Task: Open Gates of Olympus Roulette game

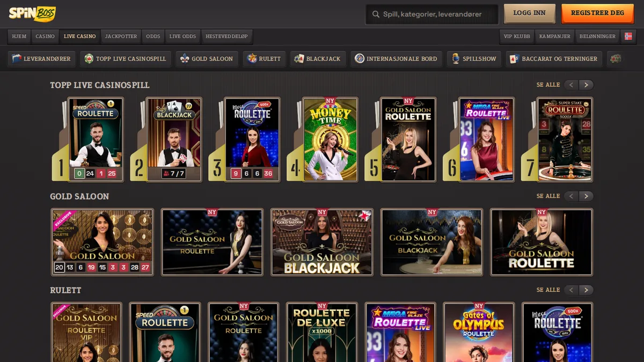Action: pyautogui.click(x=479, y=333)
